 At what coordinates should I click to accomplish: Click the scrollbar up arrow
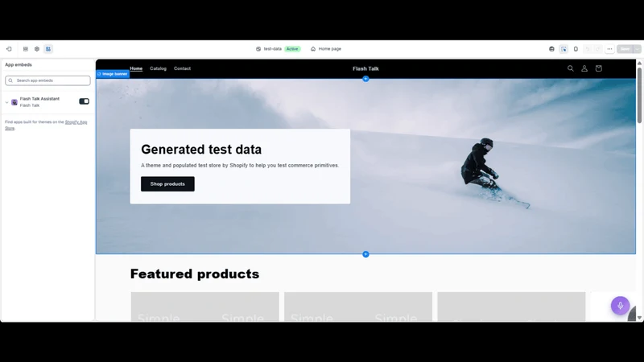(x=639, y=64)
